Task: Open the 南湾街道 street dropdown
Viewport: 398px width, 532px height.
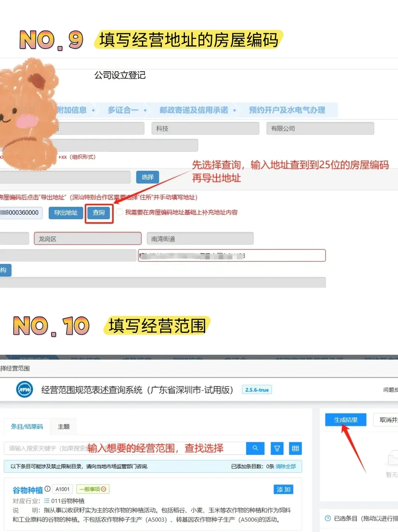Action: pyautogui.click(x=200, y=238)
